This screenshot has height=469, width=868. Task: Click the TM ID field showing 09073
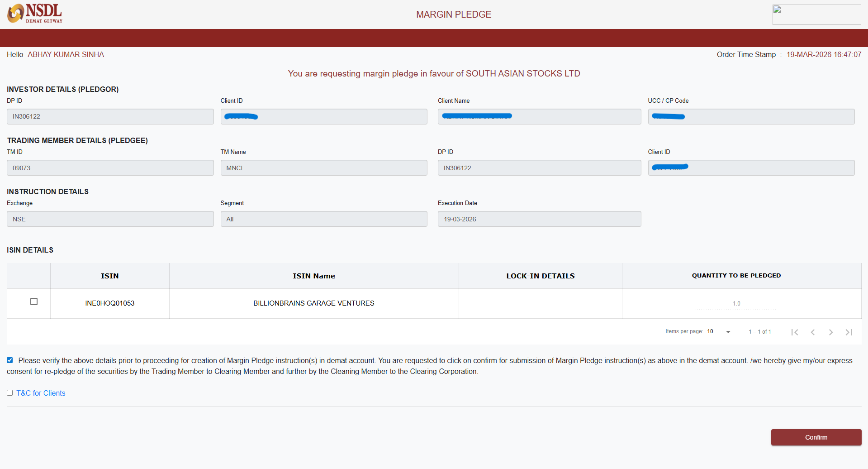coord(110,168)
